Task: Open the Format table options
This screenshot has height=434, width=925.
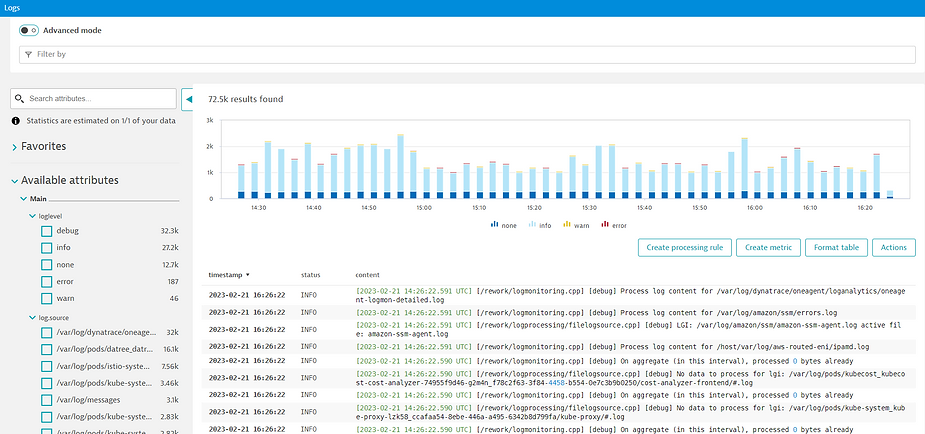Action: [837, 248]
